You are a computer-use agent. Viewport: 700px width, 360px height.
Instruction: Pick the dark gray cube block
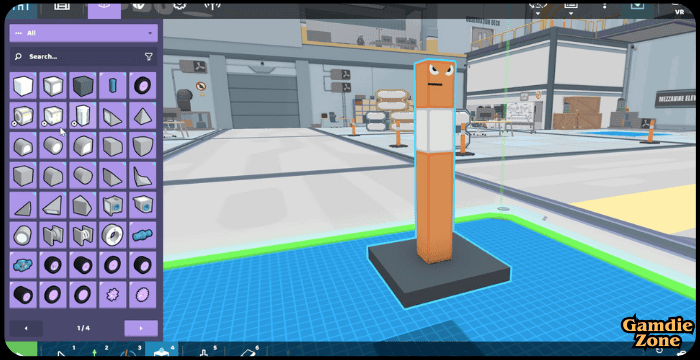coord(83,85)
